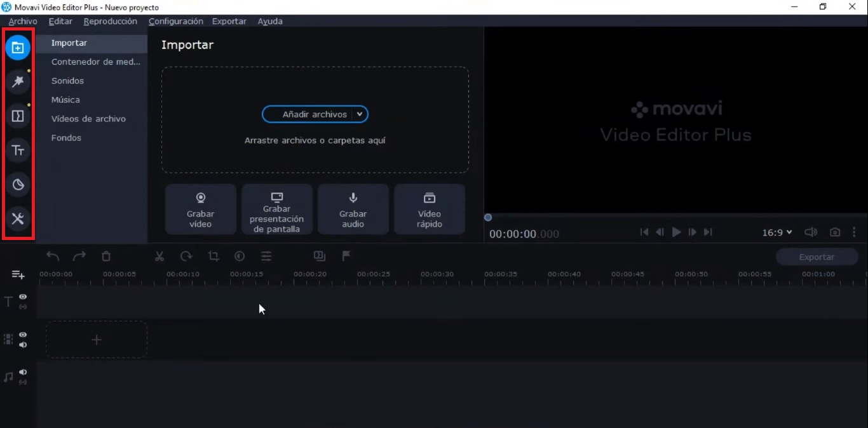The width and height of the screenshot is (868, 428).
Task: Expand the Añadir archivos dropdown arrow
Action: [360, 114]
